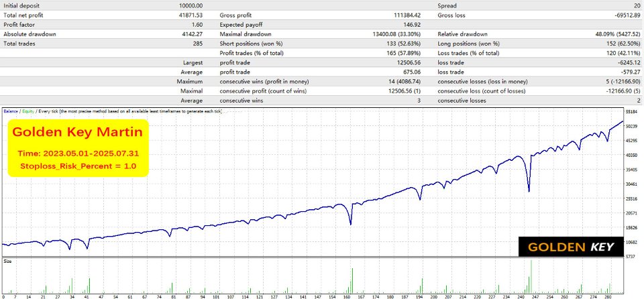
Task: Select the 'Profit factor' label
Action: (x=18, y=25)
